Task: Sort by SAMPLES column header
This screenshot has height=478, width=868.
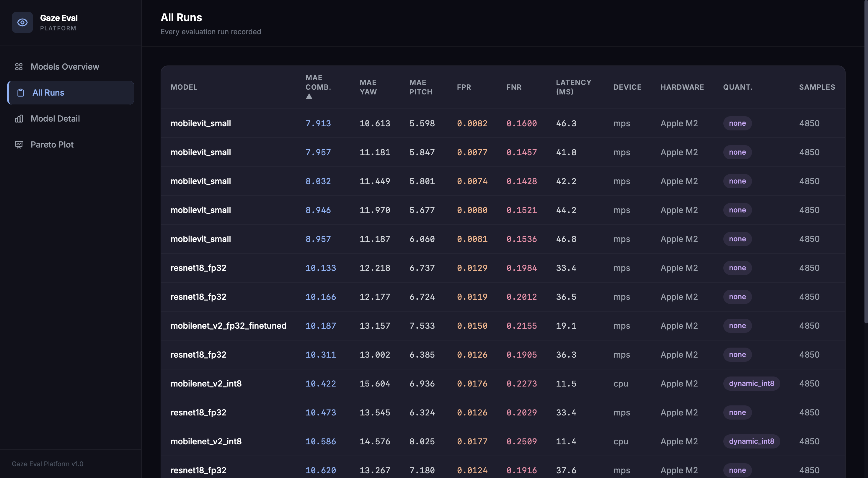Action: click(x=817, y=87)
